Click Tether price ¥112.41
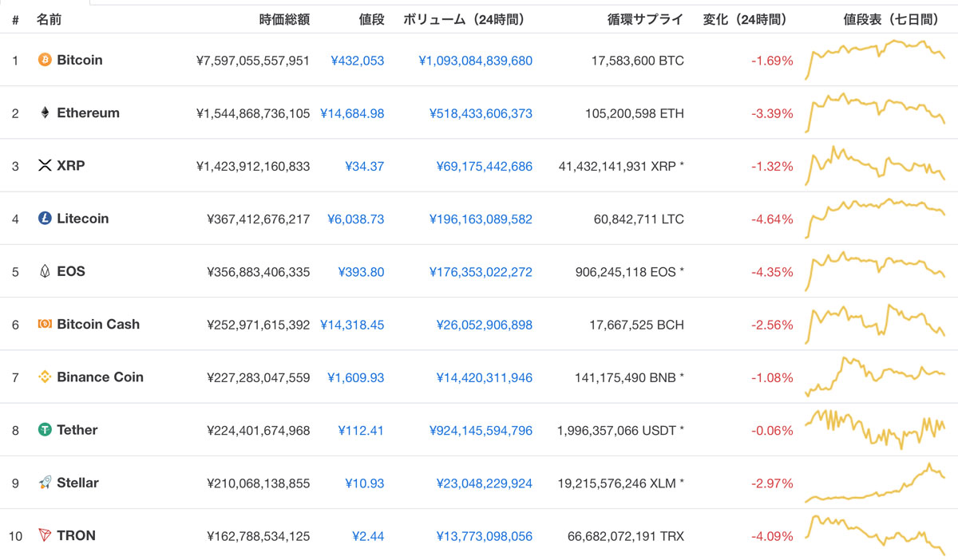The image size is (958, 560). [x=361, y=431]
